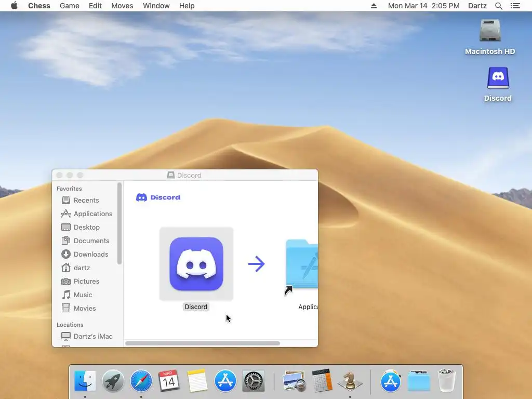Open the Apple menu
532x399 pixels.
click(x=14, y=6)
